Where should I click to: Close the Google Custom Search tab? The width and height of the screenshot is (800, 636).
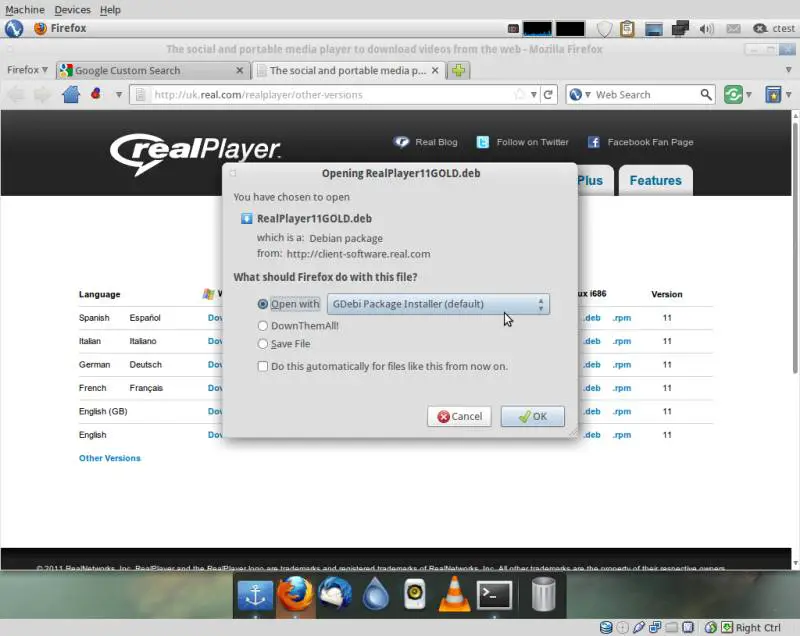[x=239, y=70]
